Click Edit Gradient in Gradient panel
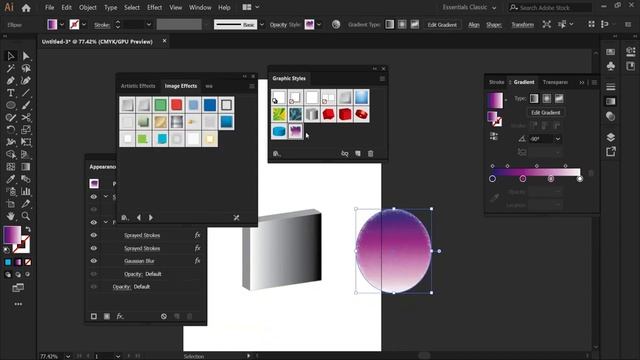The height and width of the screenshot is (360, 640). click(x=546, y=112)
